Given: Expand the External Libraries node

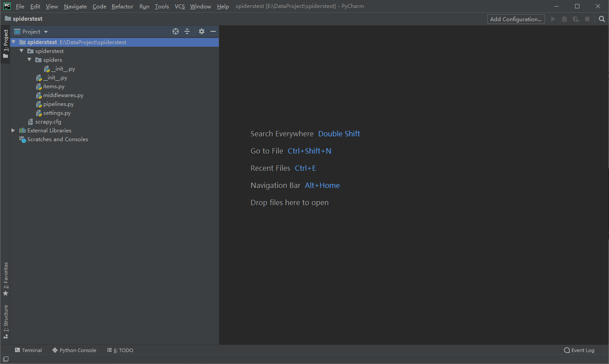Looking at the screenshot, I should pos(13,131).
